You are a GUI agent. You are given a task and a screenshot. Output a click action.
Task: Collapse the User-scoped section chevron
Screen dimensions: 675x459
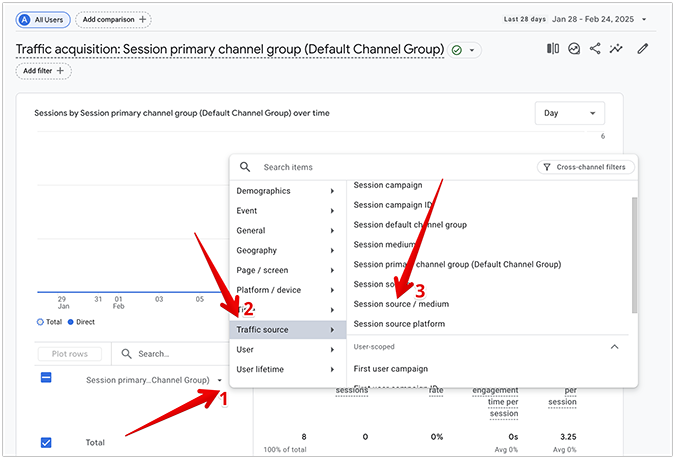click(615, 347)
